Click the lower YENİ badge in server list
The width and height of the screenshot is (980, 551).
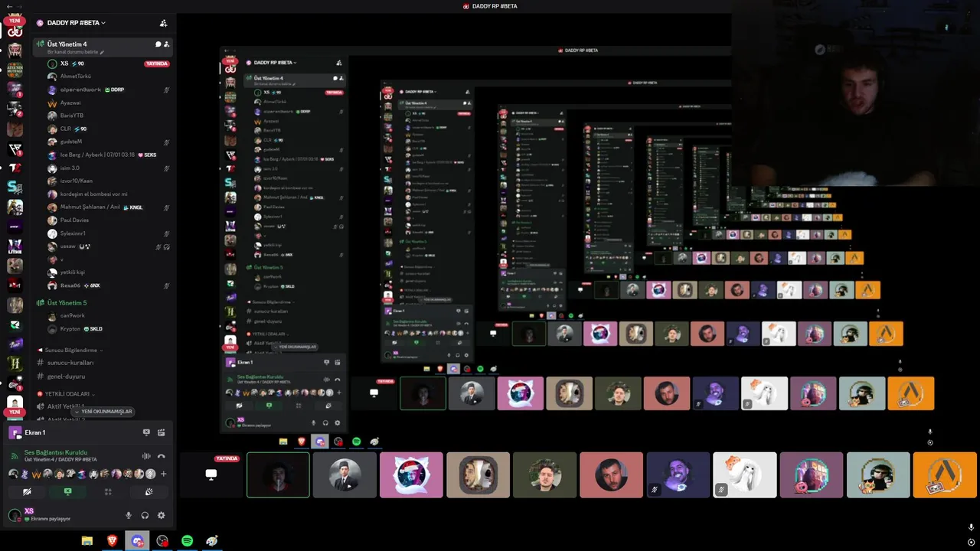click(15, 412)
